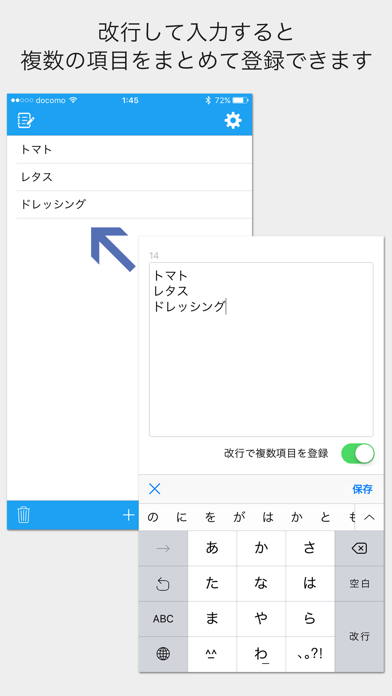392x696 pixels.
Task: Tap the ^_^ emoticon key
Action: click(212, 654)
